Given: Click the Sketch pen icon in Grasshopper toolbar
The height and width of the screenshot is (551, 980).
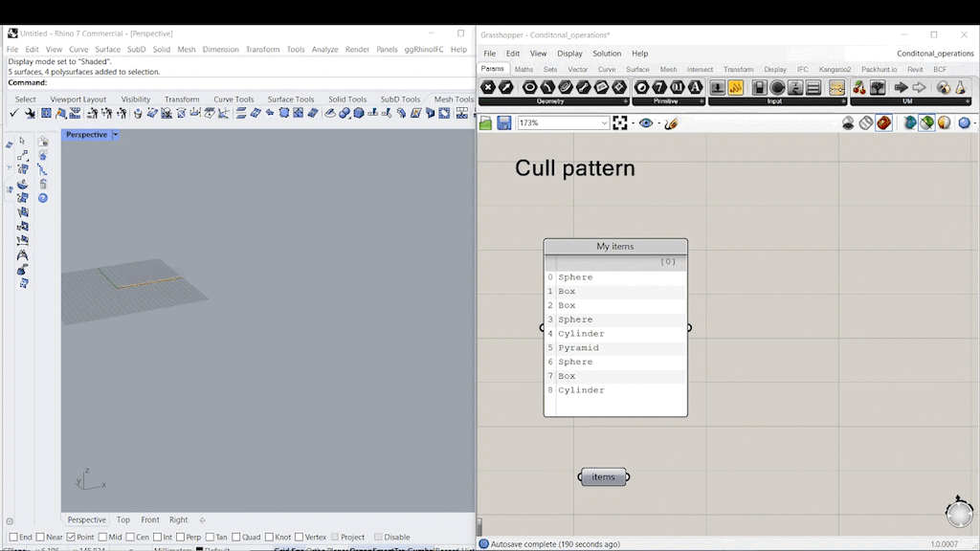Looking at the screenshot, I should pos(671,123).
